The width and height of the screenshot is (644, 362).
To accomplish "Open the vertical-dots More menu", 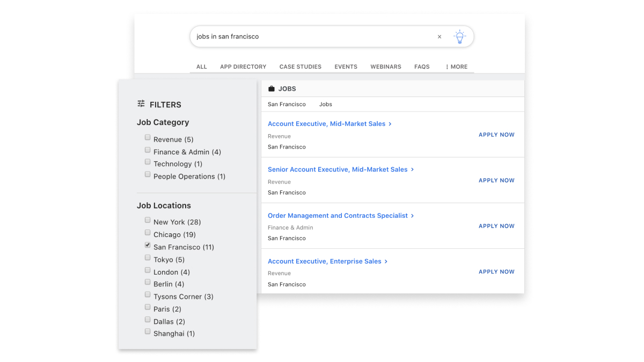I will click(x=457, y=67).
